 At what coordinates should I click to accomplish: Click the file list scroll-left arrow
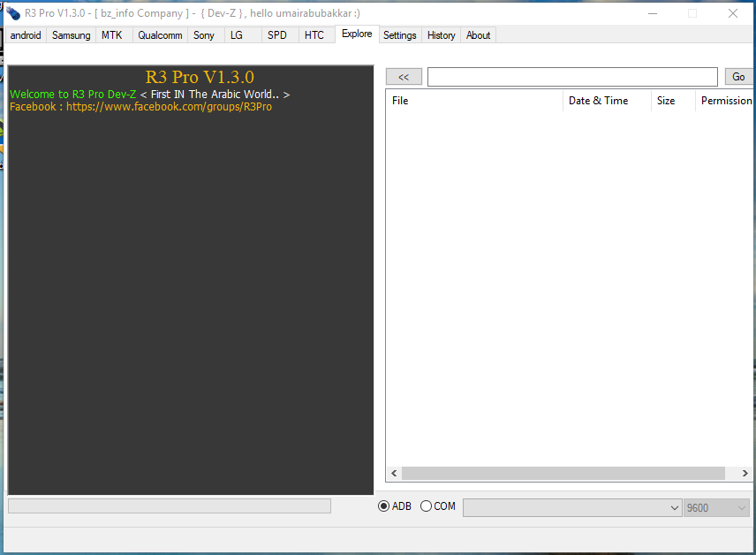point(395,473)
